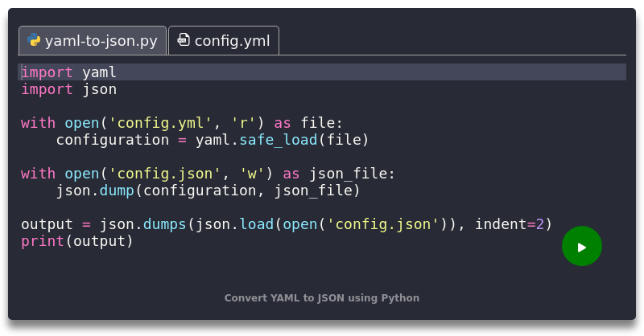Click the print keyword on the last line
The image size is (644, 336).
[x=43, y=241]
